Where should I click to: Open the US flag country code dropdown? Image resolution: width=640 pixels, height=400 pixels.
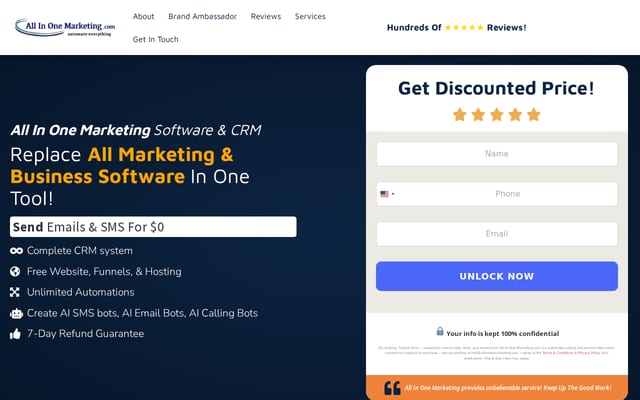(387, 194)
